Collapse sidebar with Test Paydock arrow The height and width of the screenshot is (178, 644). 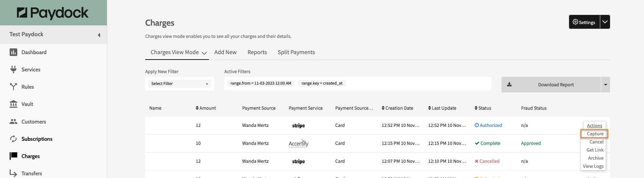[99, 35]
